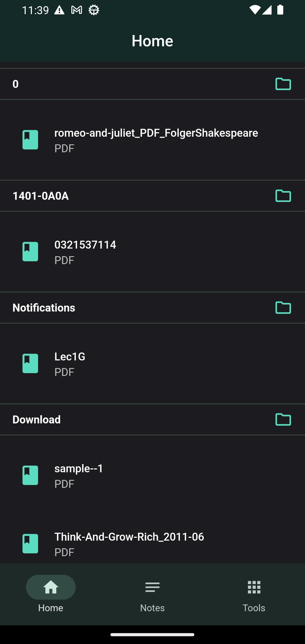Switch to the Tools tab
This screenshot has height=644, width=305.
254,594
